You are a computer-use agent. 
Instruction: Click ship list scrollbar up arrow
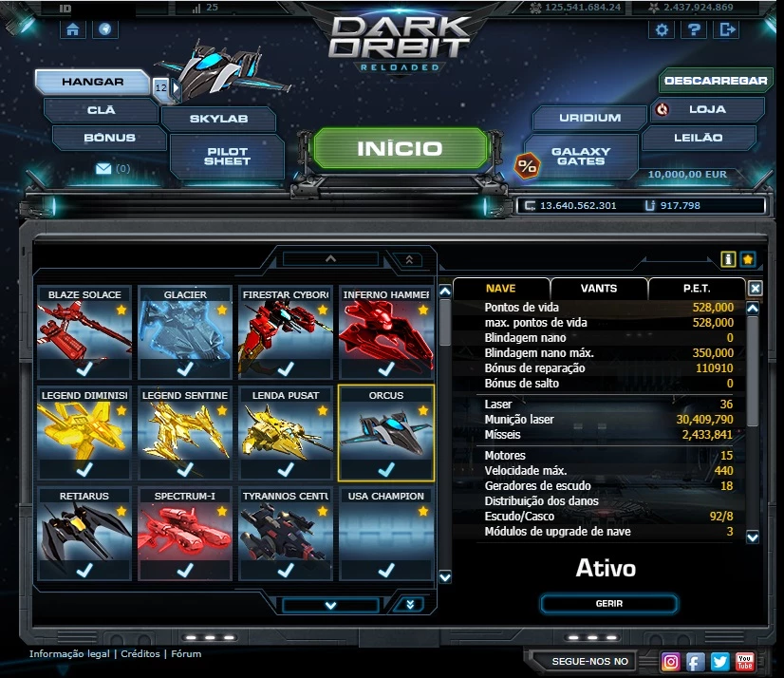tap(445, 292)
